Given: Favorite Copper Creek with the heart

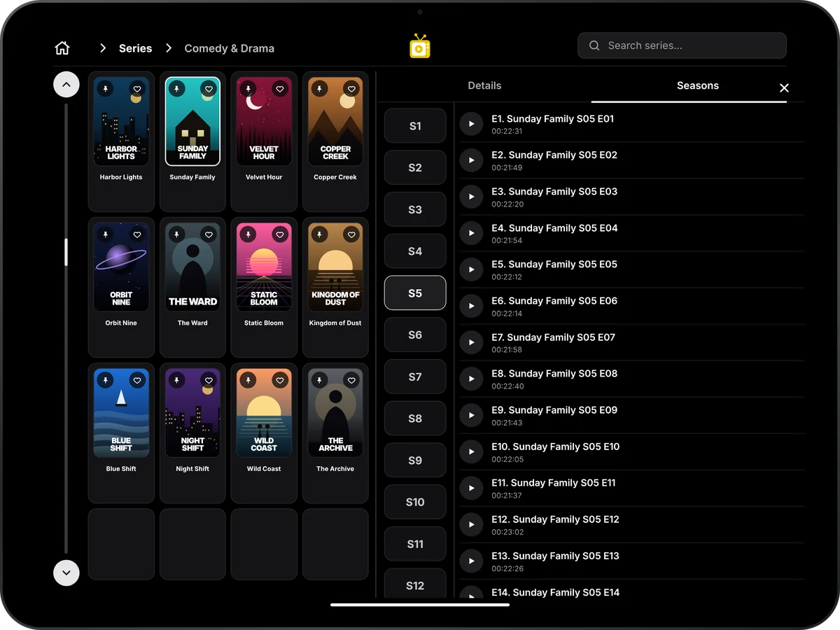Looking at the screenshot, I should (x=351, y=89).
